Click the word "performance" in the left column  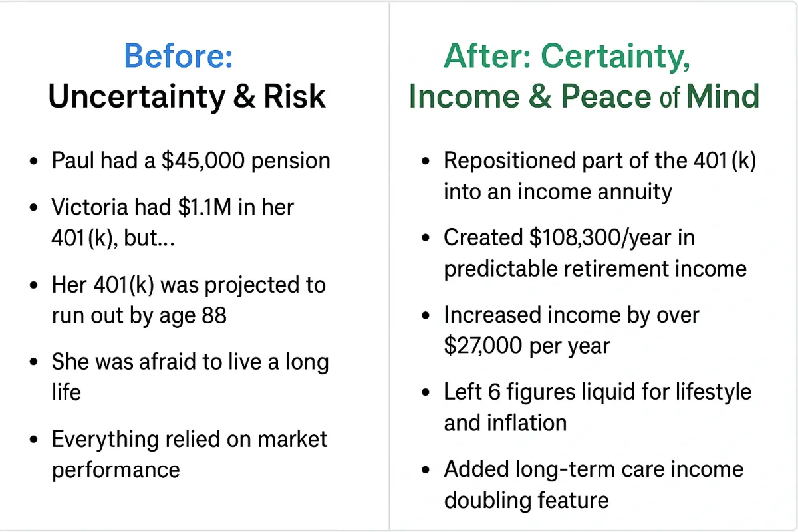click(116, 470)
